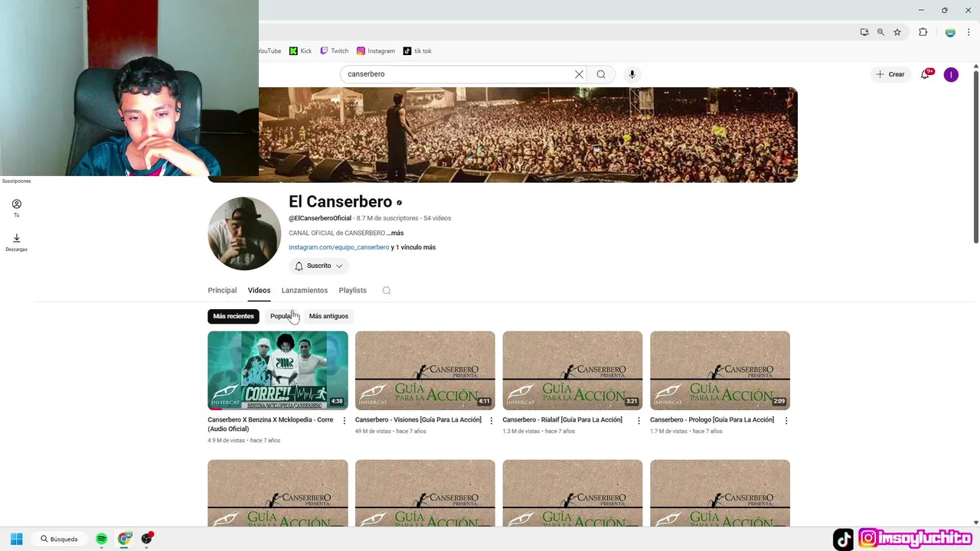
Task: Click the Búsqueda taskbar search box
Action: click(59, 539)
